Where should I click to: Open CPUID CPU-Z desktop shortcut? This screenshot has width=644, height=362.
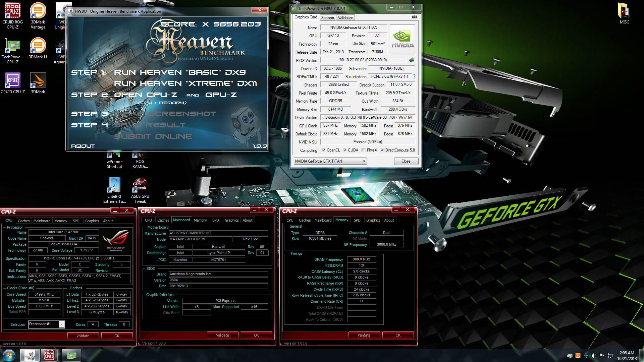click(x=12, y=83)
